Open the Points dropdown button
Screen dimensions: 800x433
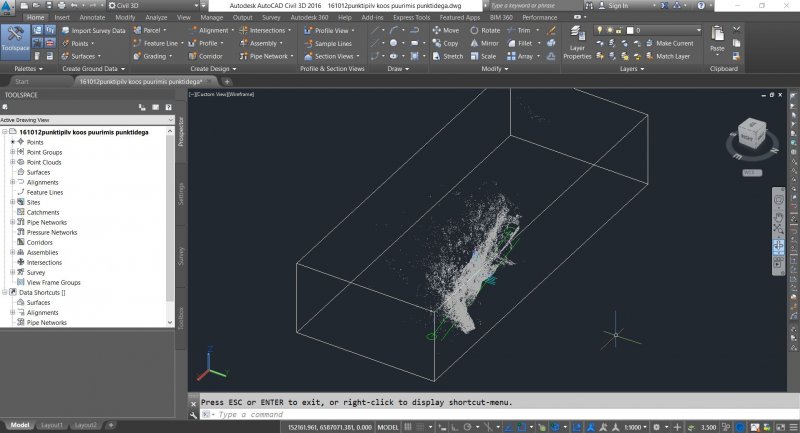78,43
